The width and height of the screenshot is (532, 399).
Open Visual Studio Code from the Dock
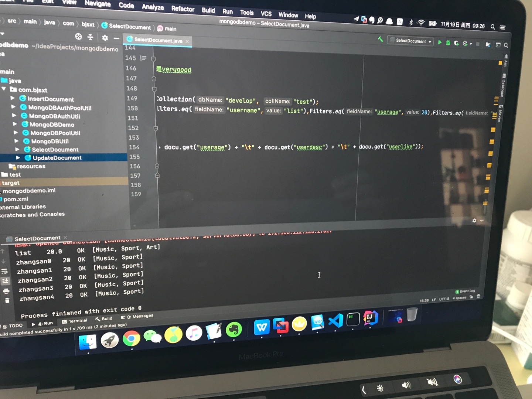tap(335, 320)
